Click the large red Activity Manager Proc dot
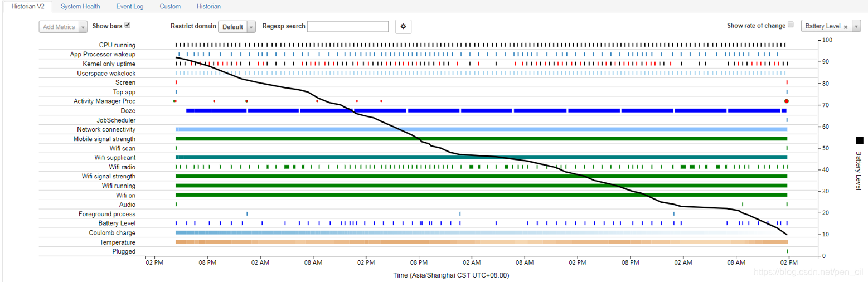Screen dimensions: 868x282 (x=786, y=101)
